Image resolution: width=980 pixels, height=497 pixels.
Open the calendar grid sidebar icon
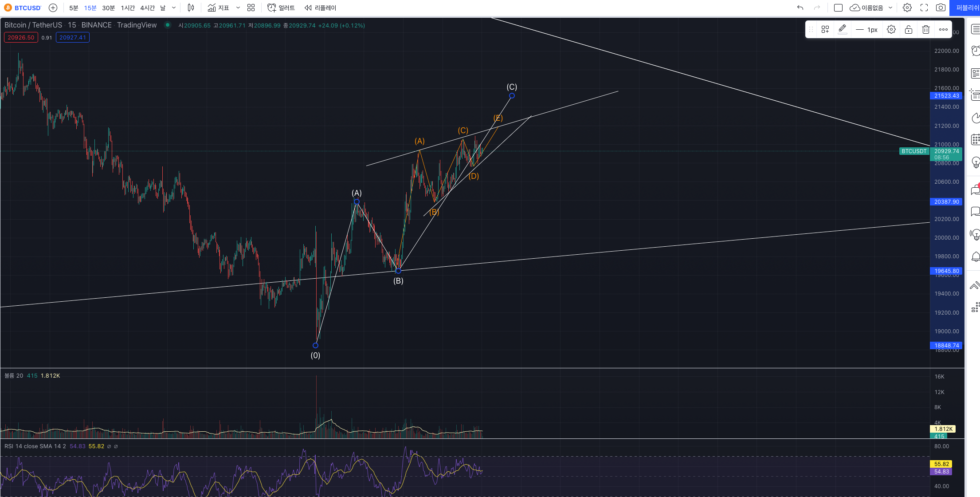point(975,139)
